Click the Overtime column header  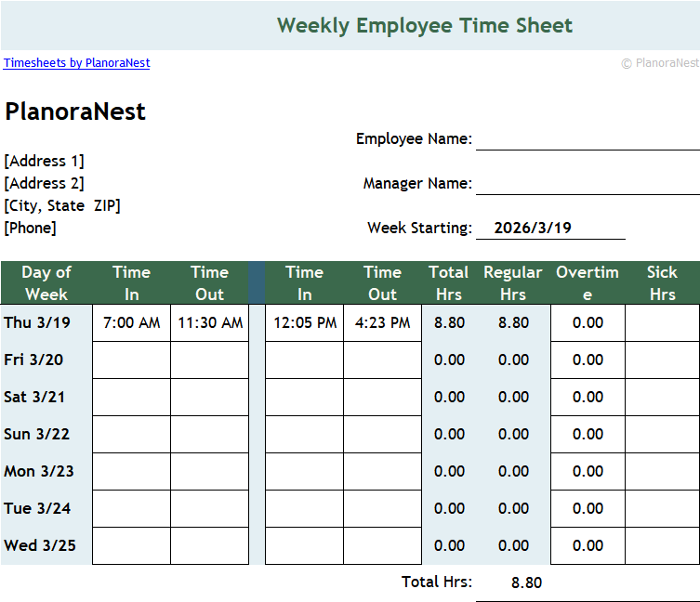point(588,283)
